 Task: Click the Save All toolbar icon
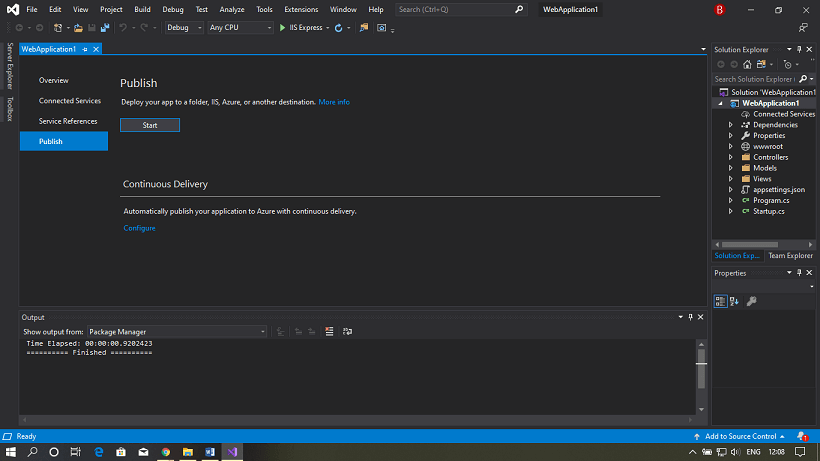click(x=105, y=28)
